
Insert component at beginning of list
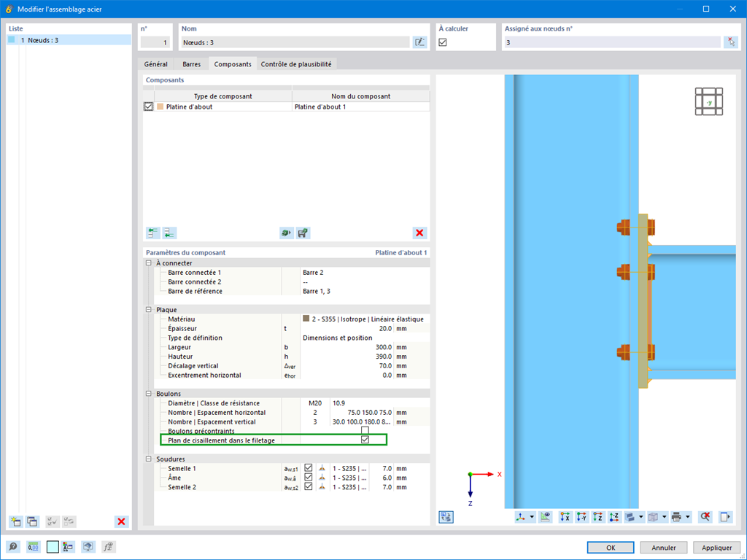(x=153, y=233)
